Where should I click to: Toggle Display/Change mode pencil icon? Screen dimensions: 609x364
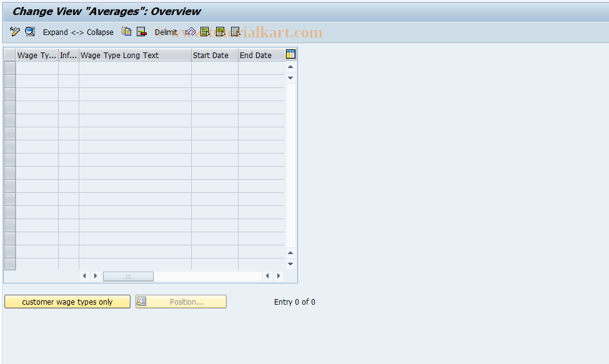[x=15, y=32]
